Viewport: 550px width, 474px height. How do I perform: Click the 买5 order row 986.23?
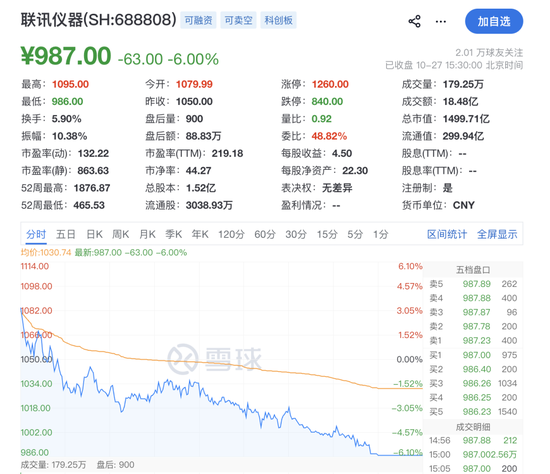(473, 412)
